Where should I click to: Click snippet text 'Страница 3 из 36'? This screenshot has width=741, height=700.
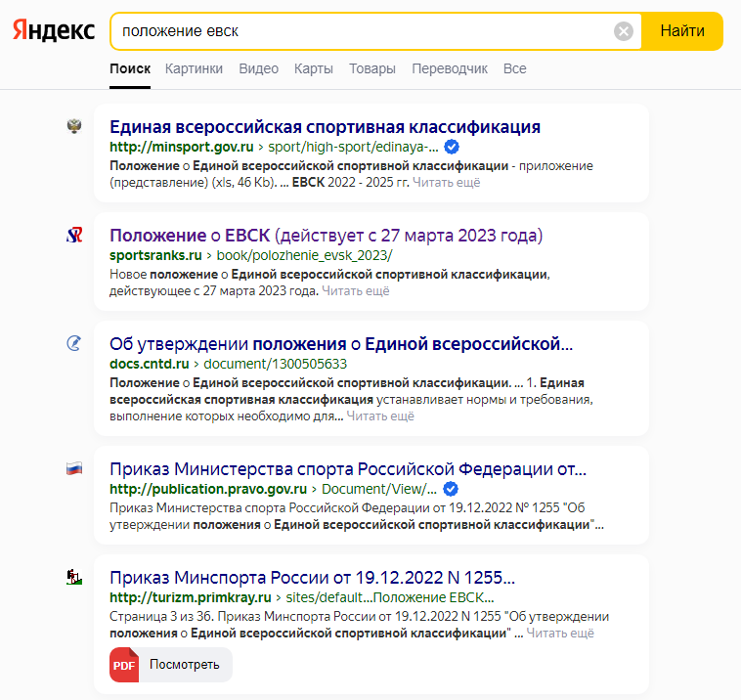point(161,616)
